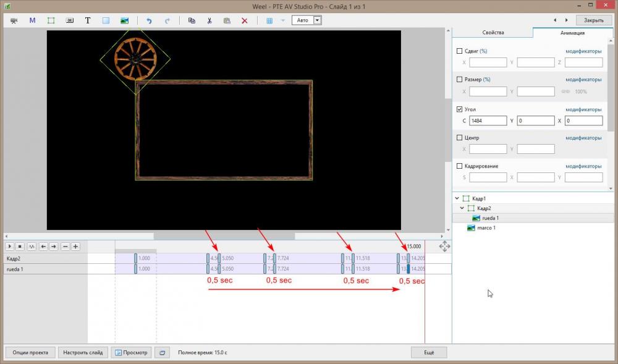Select rueda 1 keyframe at 5.050
This screenshot has height=364, width=618.
[219, 269]
